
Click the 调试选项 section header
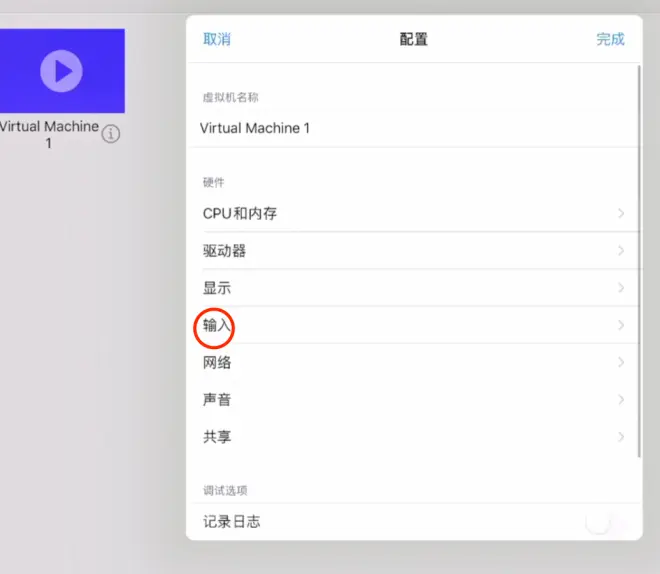click(x=225, y=491)
